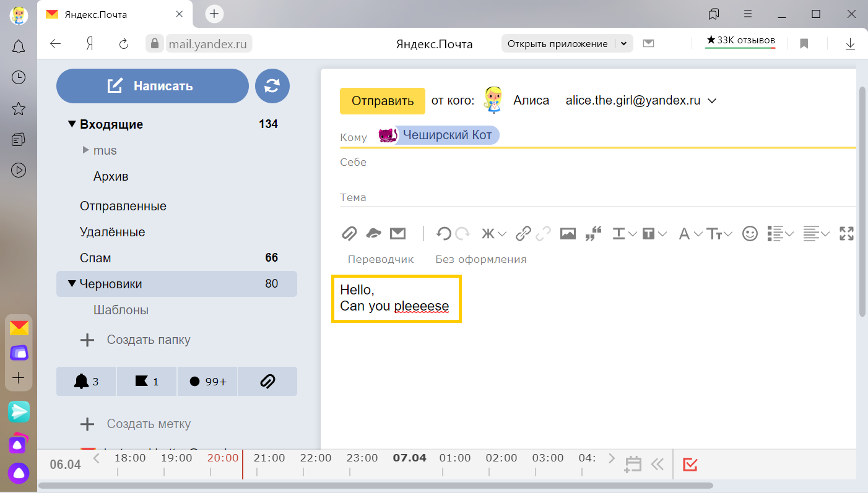Click Создать метку to add label

[x=136, y=424]
